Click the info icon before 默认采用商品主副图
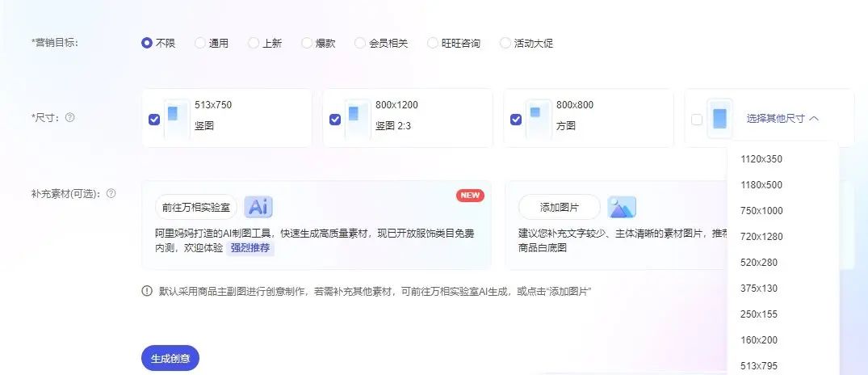Image resolution: width=868 pixels, height=375 pixels. tap(147, 291)
